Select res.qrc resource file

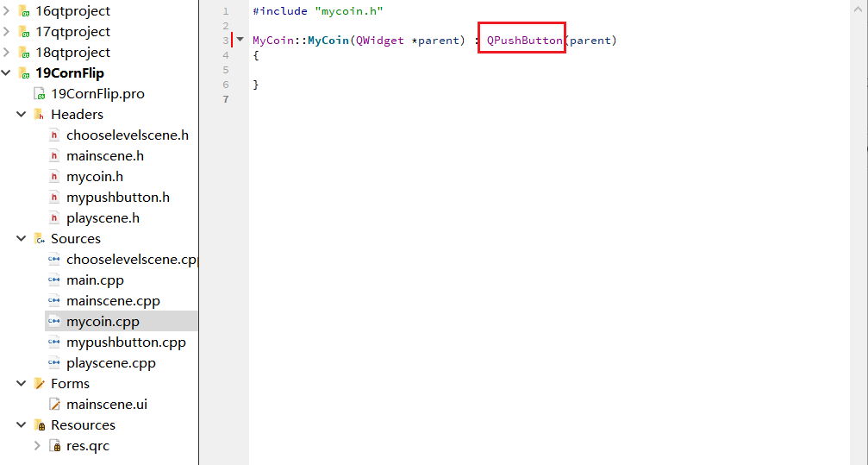(x=88, y=446)
